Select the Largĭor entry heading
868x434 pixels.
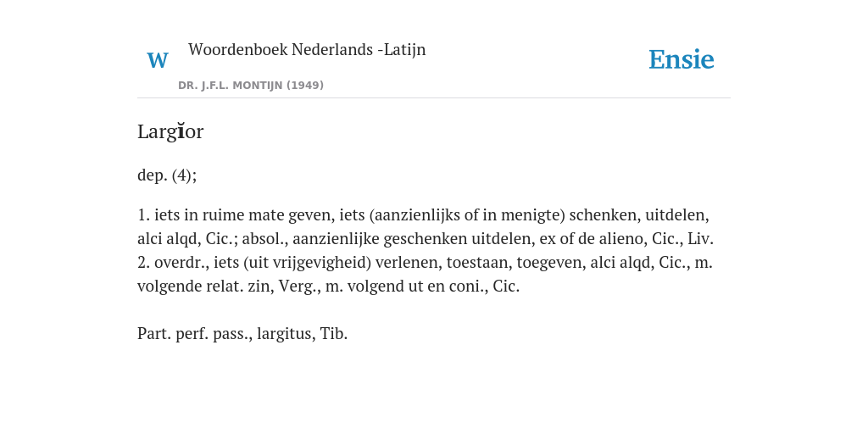pyautogui.click(x=170, y=131)
